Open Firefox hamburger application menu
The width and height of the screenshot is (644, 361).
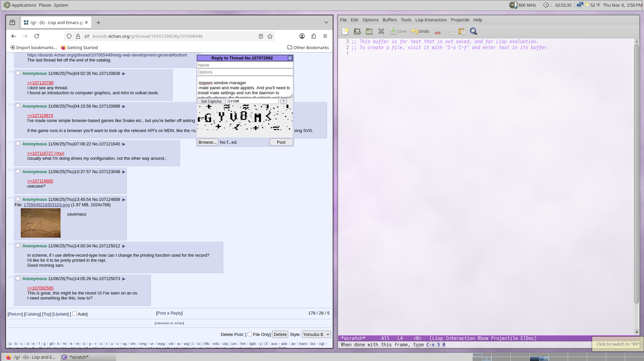pos(325,36)
